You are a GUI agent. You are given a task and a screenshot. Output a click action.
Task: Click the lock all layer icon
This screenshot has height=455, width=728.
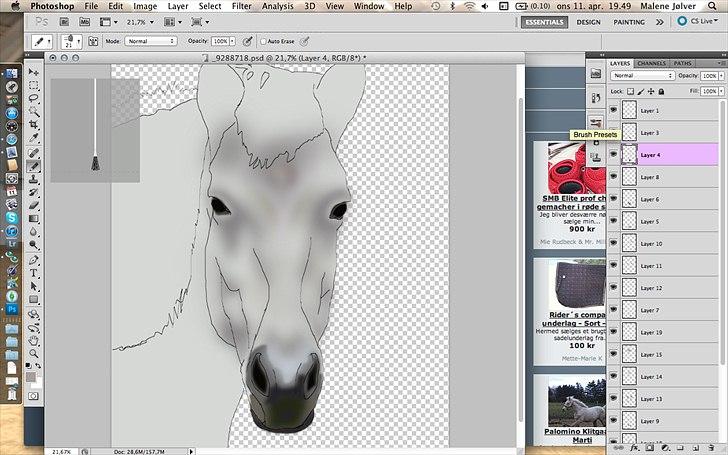pyautogui.click(x=662, y=91)
